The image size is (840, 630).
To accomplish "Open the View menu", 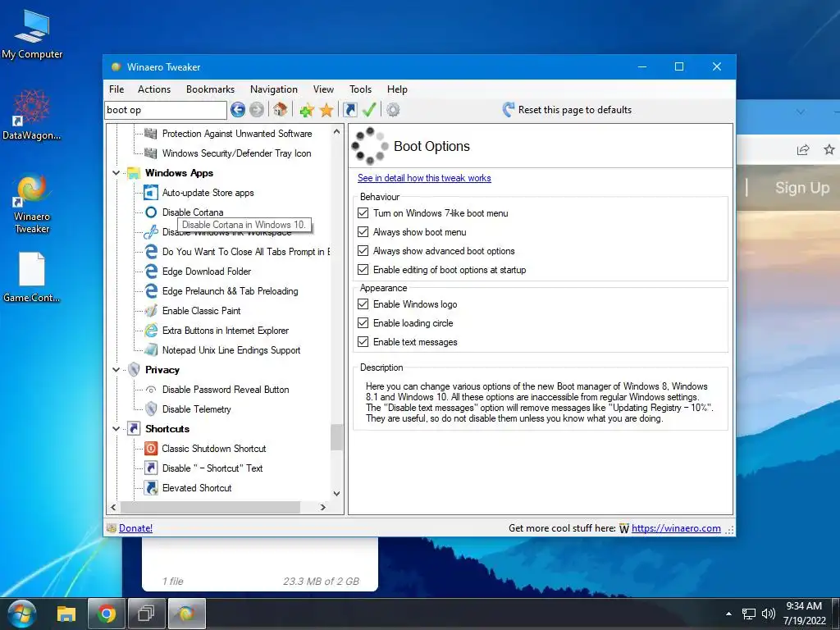I will (323, 89).
